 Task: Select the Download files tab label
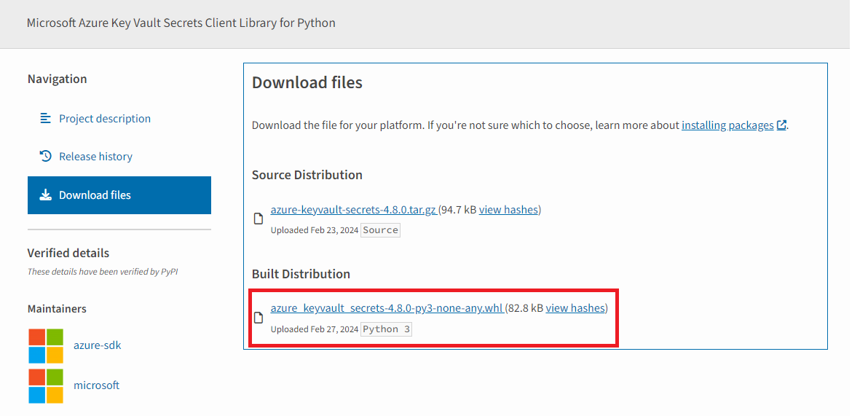[95, 195]
